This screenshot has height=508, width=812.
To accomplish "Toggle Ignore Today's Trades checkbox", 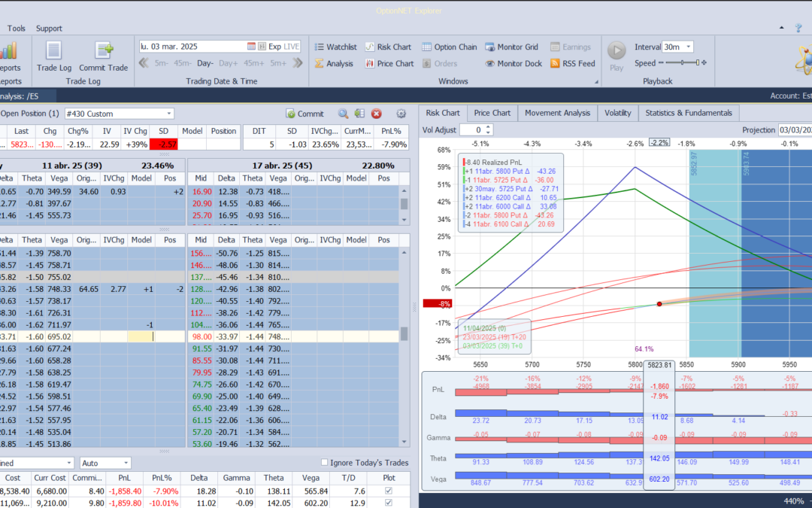I will point(324,462).
